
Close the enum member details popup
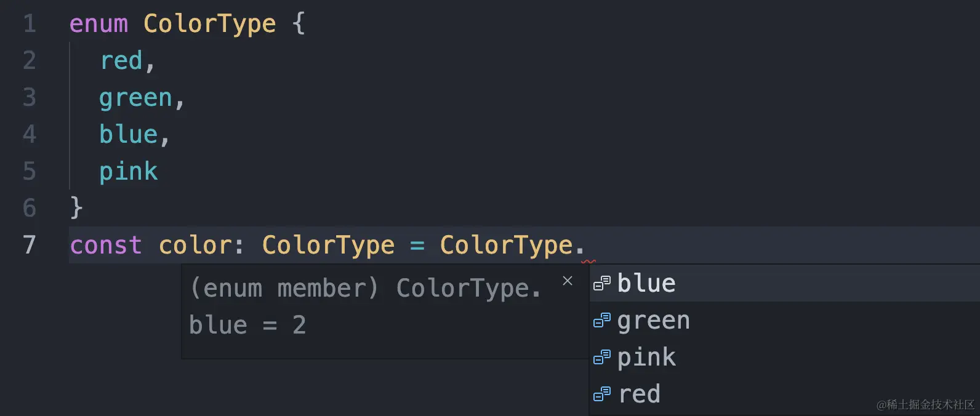568,281
